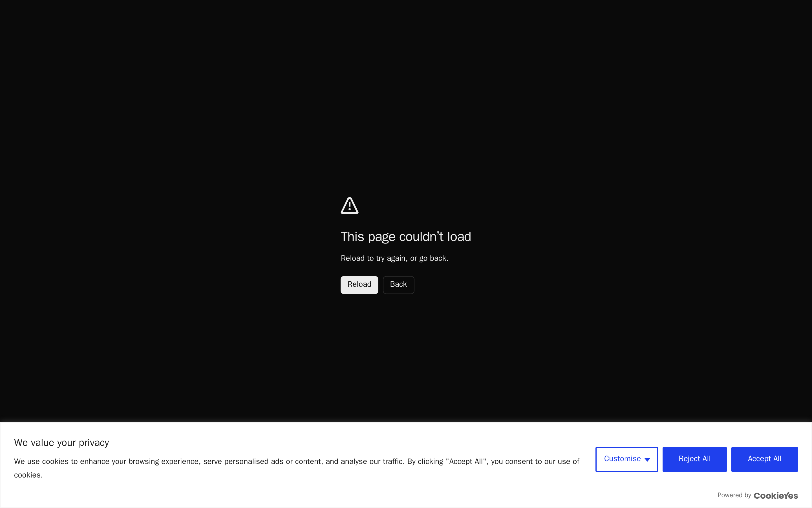This screenshot has height=508, width=812.
Task: Click the cookie text starting "We use cookies"
Action: click(x=297, y=468)
